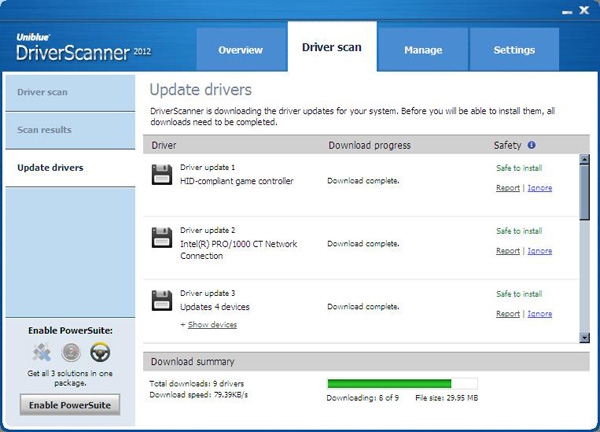
Task: Click the scrollbar down arrow in driver list
Action: (584, 338)
